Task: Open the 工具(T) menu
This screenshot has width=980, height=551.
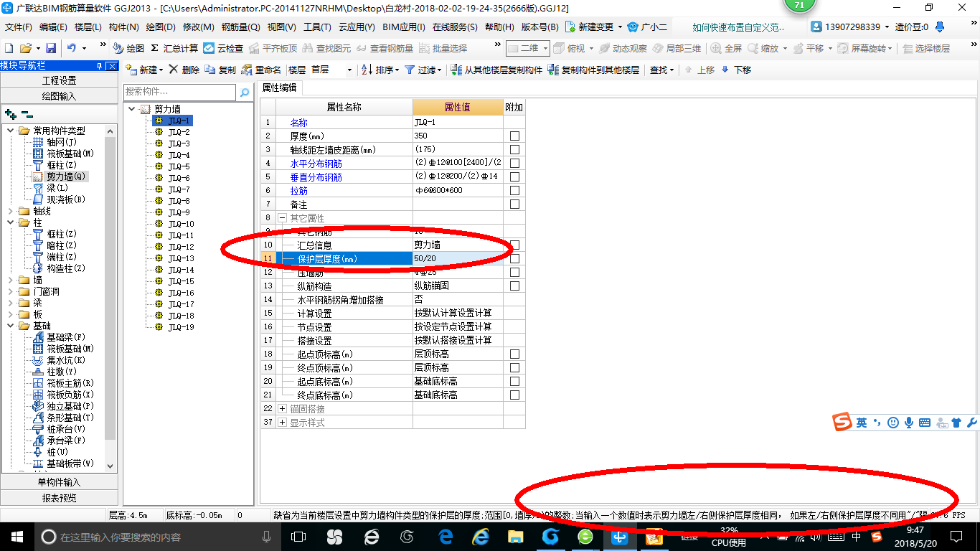Action: pyautogui.click(x=317, y=27)
